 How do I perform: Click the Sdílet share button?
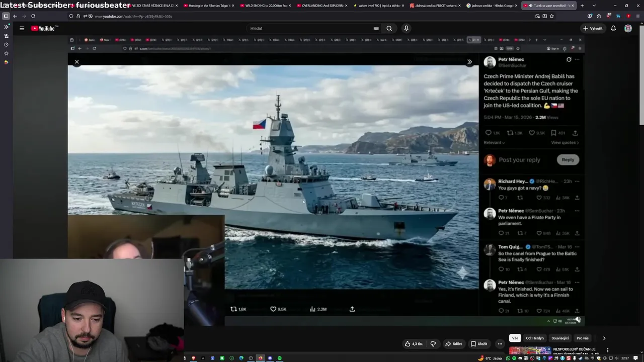tap(453, 344)
